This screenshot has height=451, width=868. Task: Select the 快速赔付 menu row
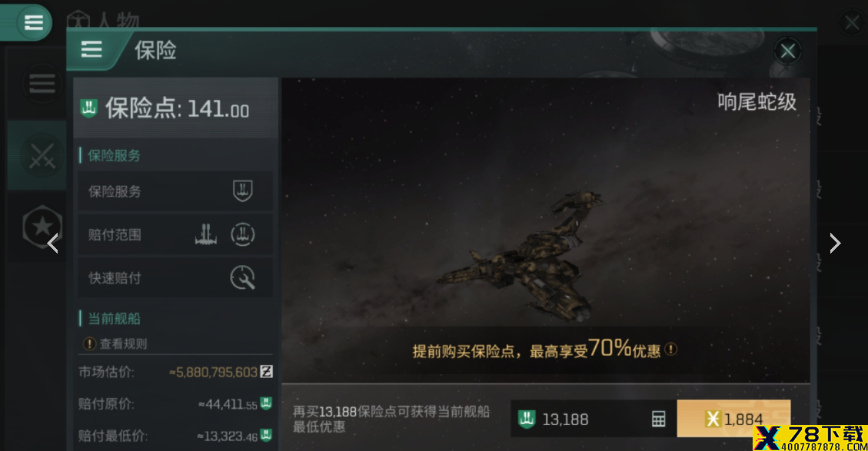click(175, 278)
